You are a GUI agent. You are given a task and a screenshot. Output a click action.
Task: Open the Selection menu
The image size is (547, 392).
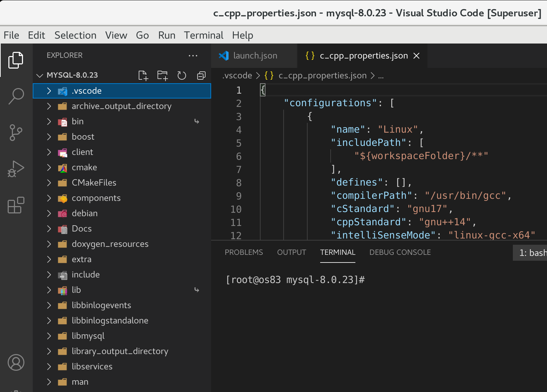click(x=76, y=35)
